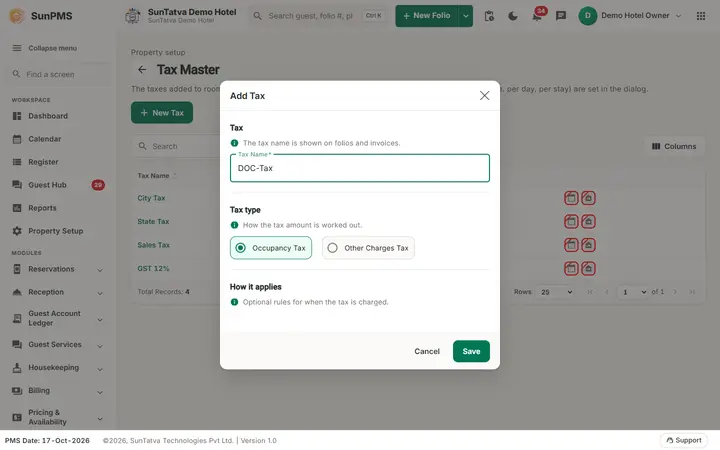Open the City Tax entry

click(x=151, y=198)
